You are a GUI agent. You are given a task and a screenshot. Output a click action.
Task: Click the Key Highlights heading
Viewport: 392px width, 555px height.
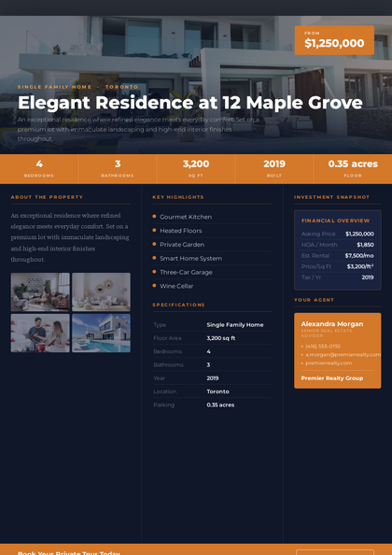(x=178, y=197)
